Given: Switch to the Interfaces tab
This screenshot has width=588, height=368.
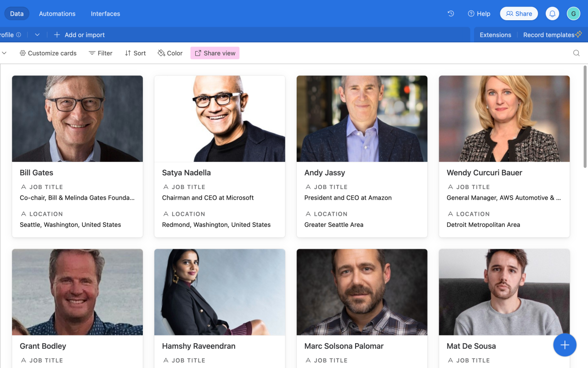Looking at the screenshot, I should point(105,14).
